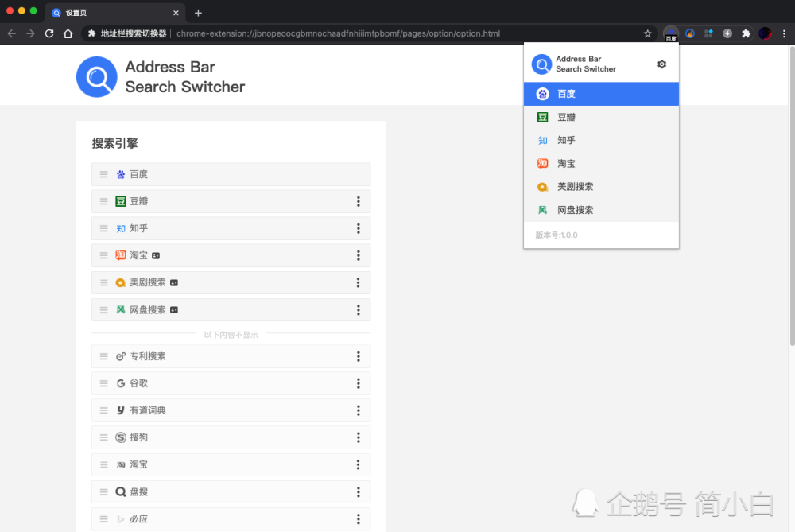This screenshot has width=795, height=532.
Task: Expand options for 专利搜索 entry
Action: click(x=359, y=356)
